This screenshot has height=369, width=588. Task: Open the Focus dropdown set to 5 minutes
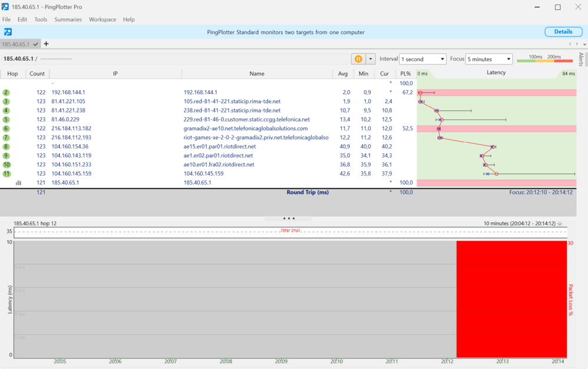489,60
